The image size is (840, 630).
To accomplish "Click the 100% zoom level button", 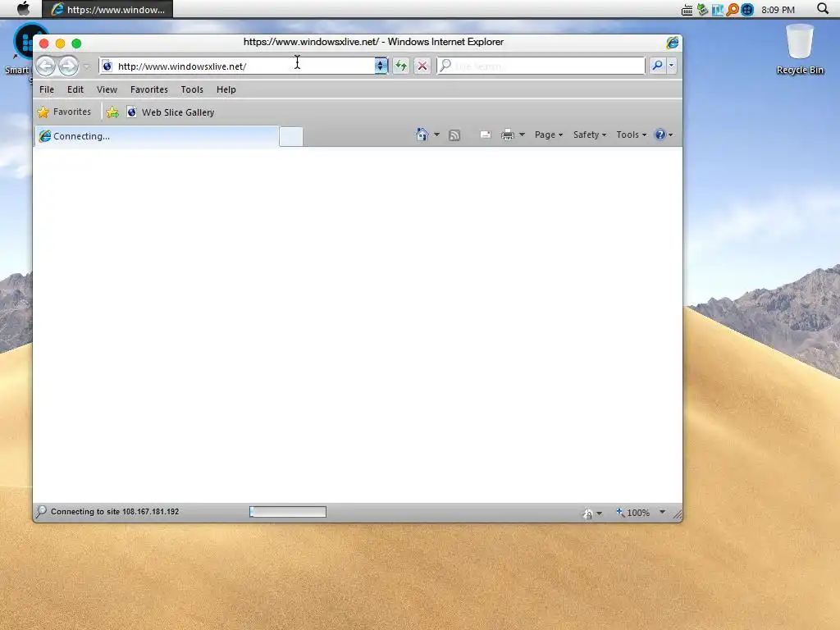I will point(632,513).
